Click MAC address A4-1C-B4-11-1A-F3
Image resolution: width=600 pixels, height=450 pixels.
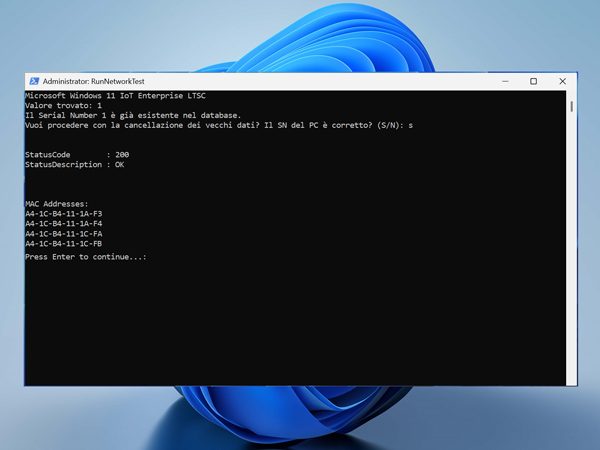[64, 214]
